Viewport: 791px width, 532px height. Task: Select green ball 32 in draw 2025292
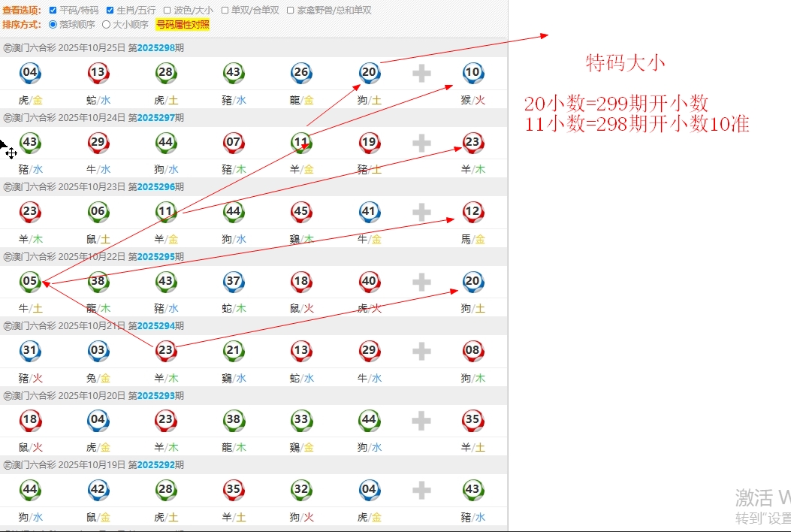tap(301, 490)
